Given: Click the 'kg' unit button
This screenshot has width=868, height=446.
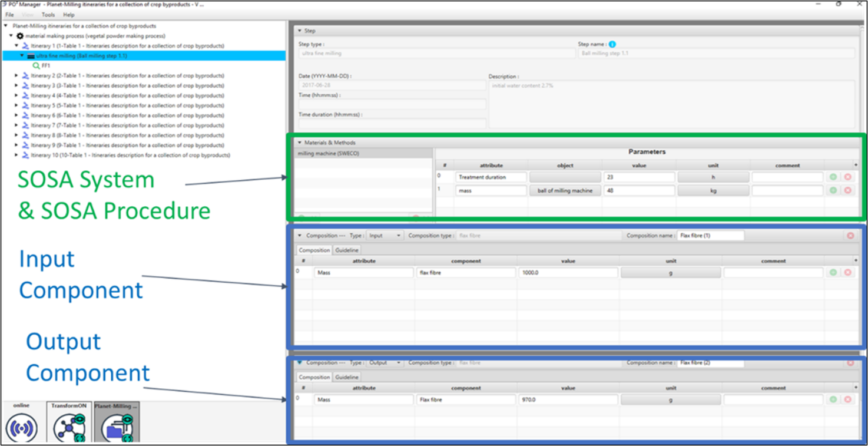Looking at the screenshot, I should coord(713,190).
